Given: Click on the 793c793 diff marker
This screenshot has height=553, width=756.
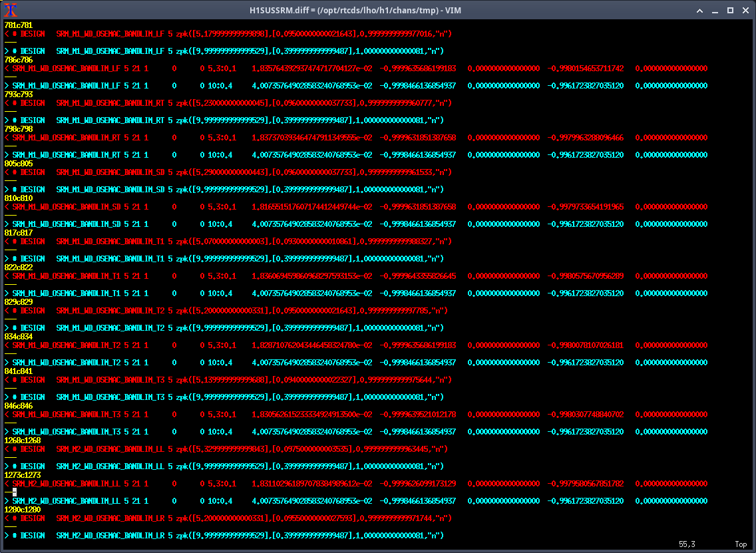Looking at the screenshot, I should click(18, 94).
